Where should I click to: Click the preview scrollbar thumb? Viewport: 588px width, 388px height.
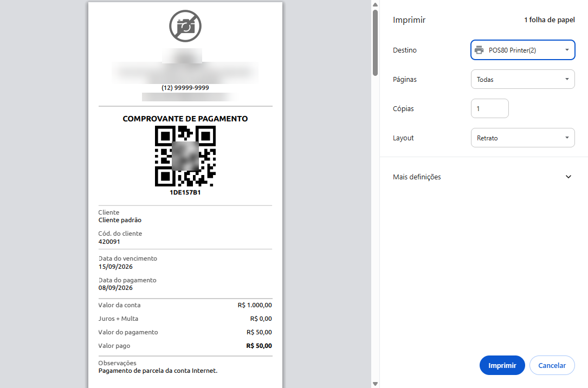[x=375, y=43]
